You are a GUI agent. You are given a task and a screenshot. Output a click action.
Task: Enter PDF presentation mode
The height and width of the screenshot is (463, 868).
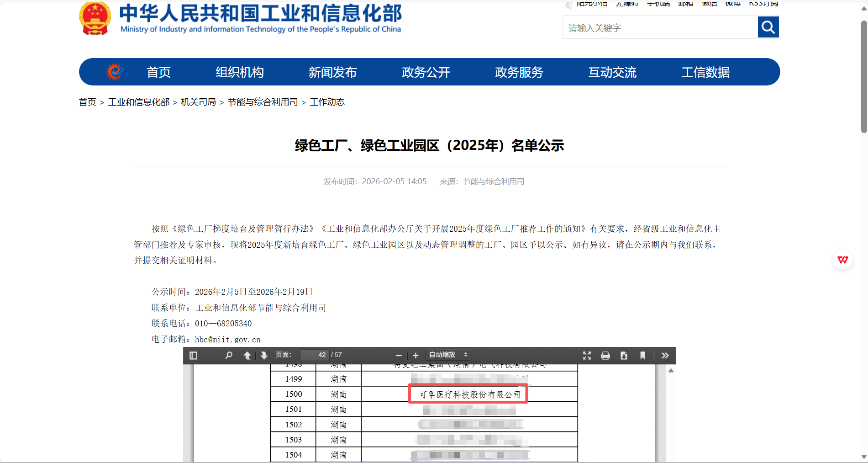coord(587,355)
